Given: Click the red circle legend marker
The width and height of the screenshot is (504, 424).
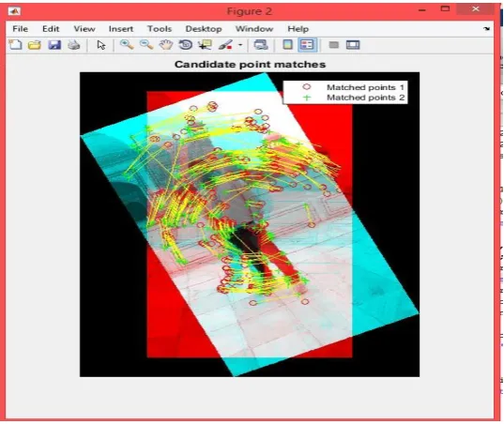Looking at the screenshot, I should point(307,87).
